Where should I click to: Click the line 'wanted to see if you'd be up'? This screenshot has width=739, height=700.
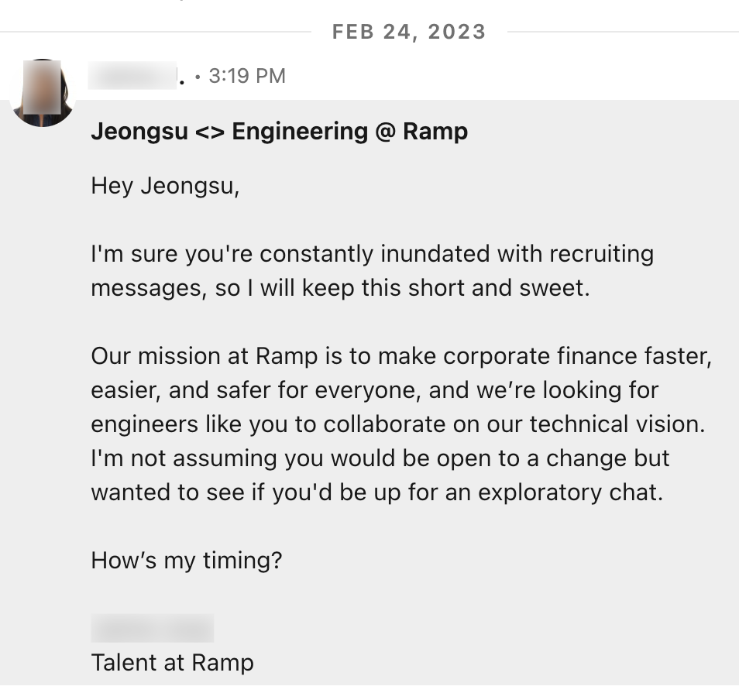[376, 492]
